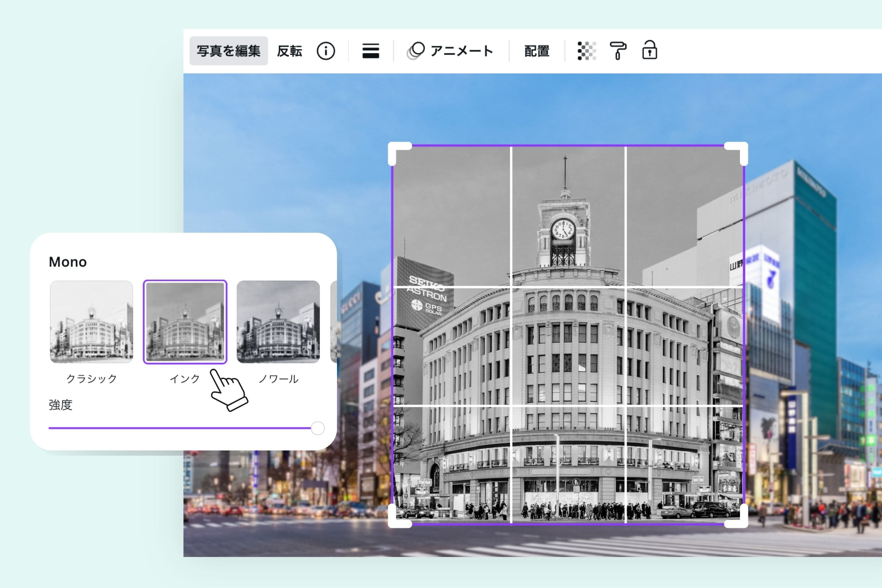882x588 pixels.
Task: Toggle the lock icon in toolbar
Action: point(650,51)
